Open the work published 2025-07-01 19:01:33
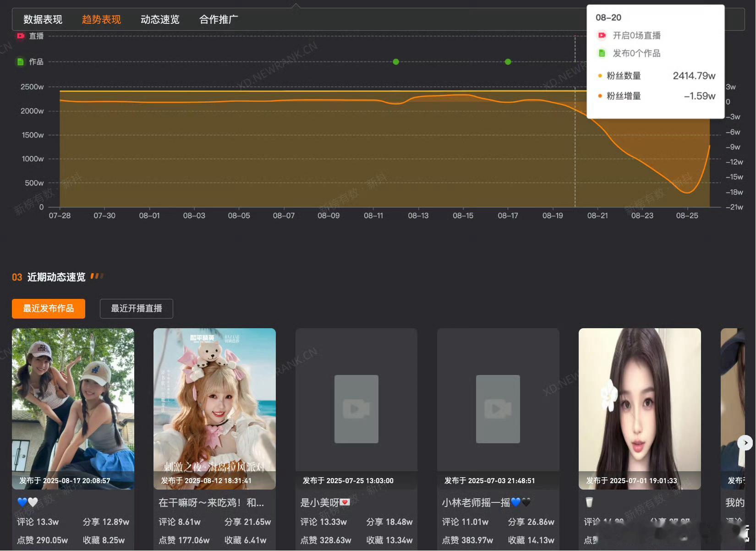The width and height of the screenshot is (756, 551). [x=640, y=408]
